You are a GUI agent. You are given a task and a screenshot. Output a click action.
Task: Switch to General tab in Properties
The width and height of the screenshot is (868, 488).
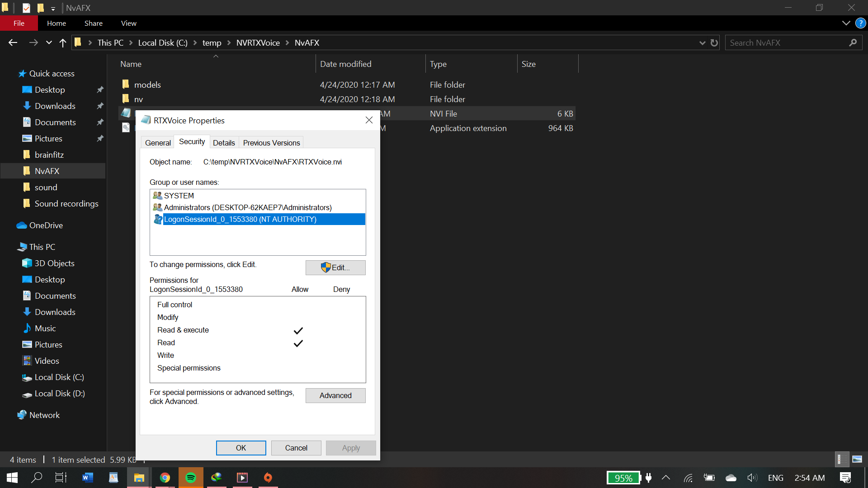(x=158, y=142)
